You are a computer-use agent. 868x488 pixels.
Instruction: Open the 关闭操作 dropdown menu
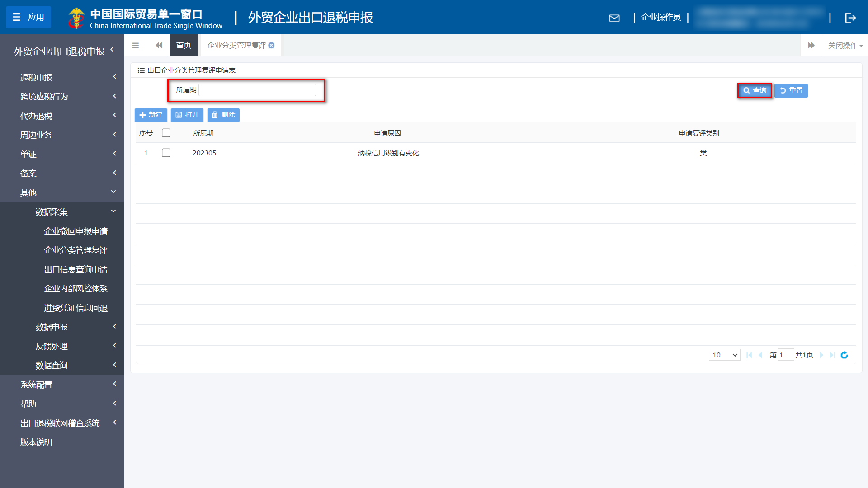(845, 46)
